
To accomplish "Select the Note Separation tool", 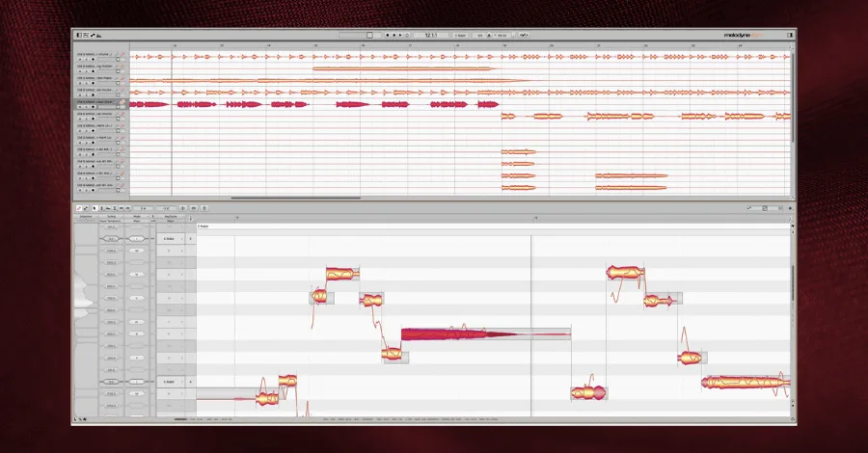I will point(128,208).
